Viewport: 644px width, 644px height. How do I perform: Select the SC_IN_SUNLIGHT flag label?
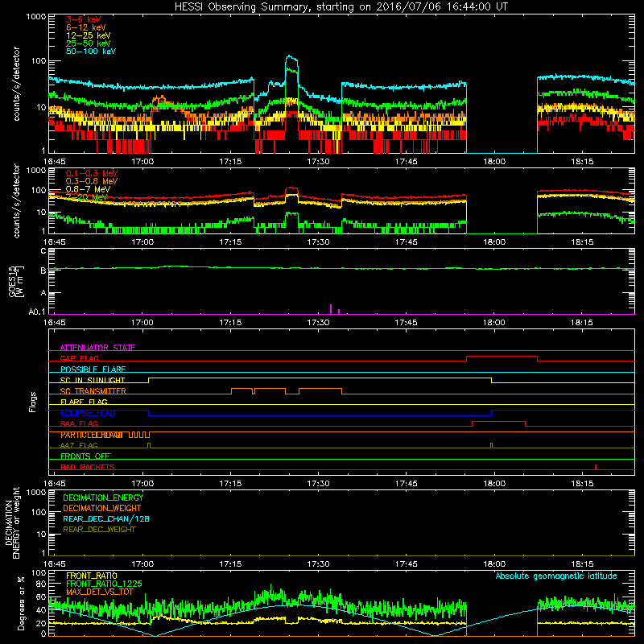pyautogui.click(x=93, y=380)
